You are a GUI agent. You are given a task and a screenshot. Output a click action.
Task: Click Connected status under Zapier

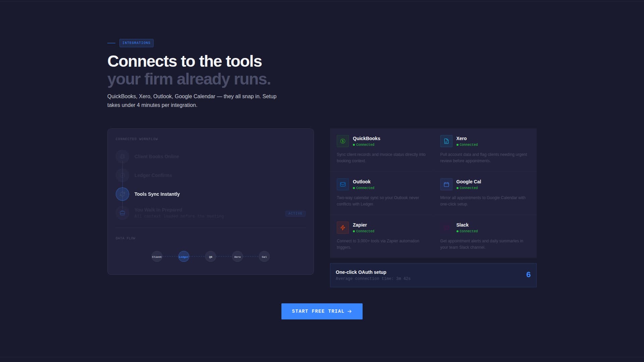[x=364, y=231]
